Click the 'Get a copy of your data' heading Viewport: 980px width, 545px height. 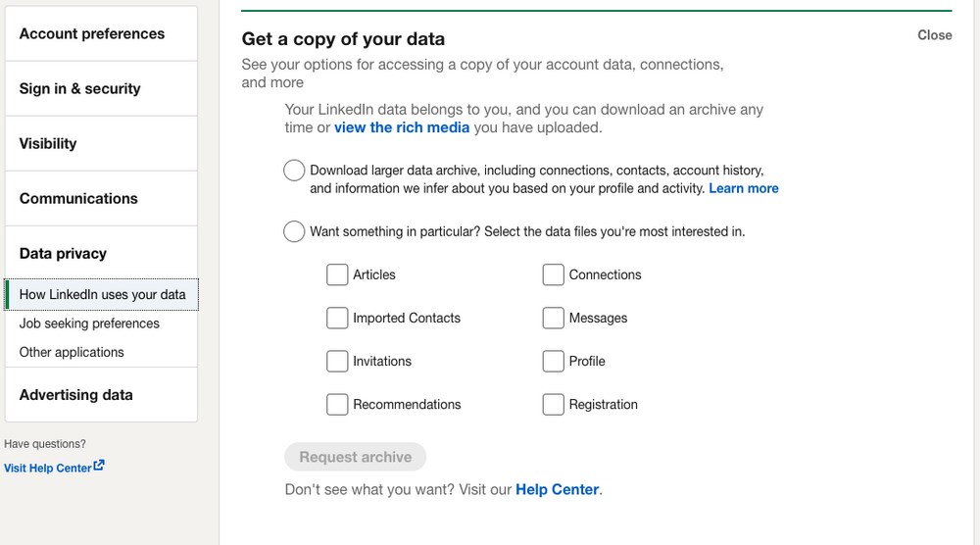point(343,39)
